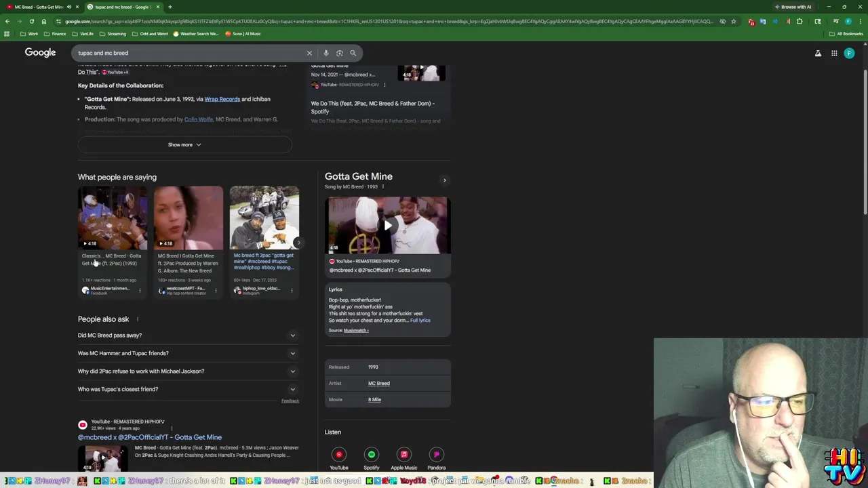Open the browser home page icon
This screenshot has width=868, height=488.
(x=43, y=21)
